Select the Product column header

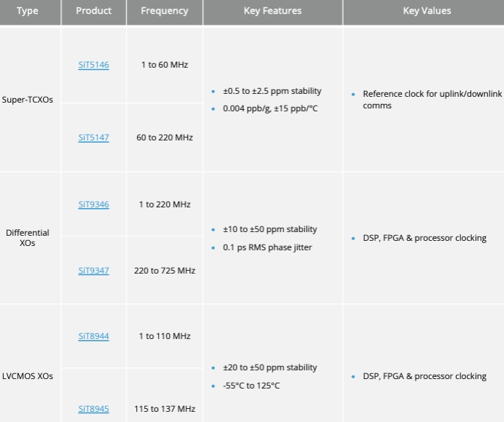tap(94, 11)
